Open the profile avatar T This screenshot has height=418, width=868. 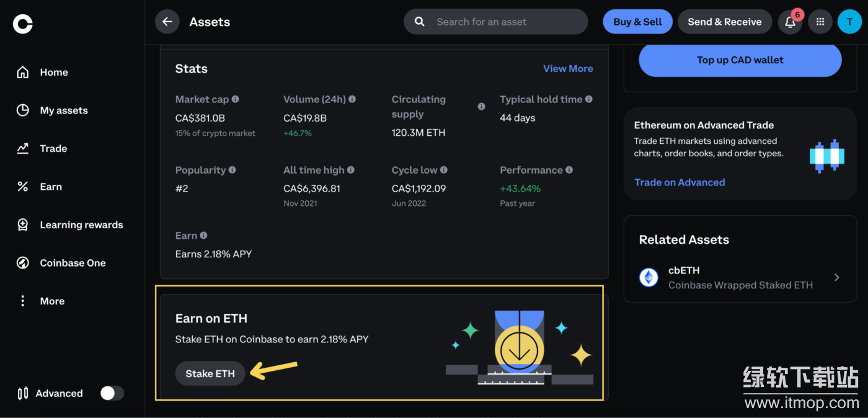[x=849, y=22]
